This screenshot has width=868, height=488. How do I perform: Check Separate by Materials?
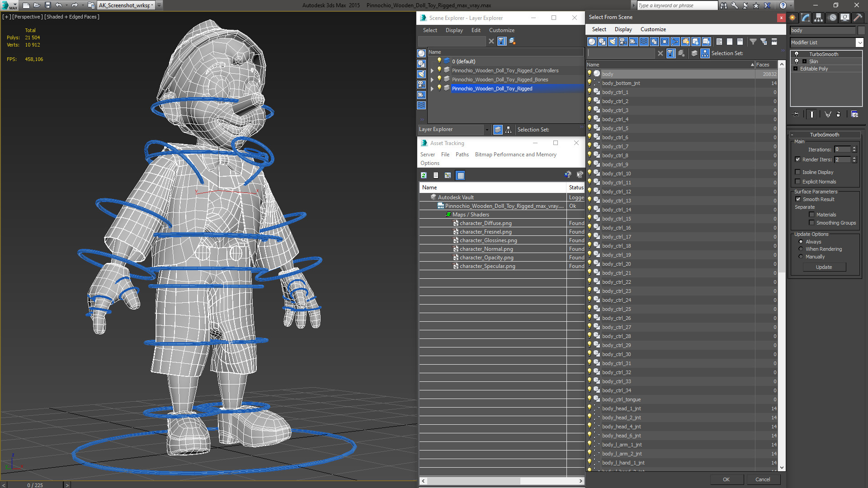(x=812, y=215)
